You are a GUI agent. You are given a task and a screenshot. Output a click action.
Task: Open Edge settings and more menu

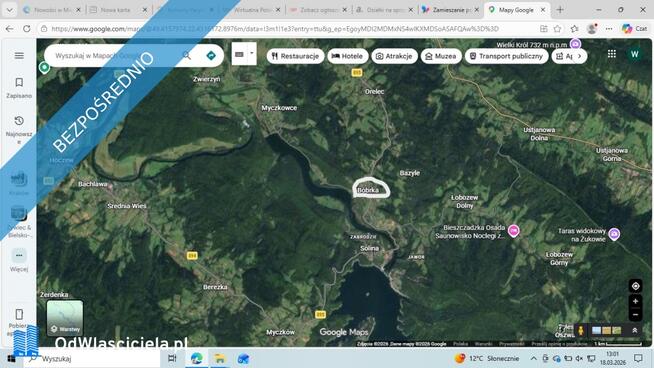[x=609, y=29]
